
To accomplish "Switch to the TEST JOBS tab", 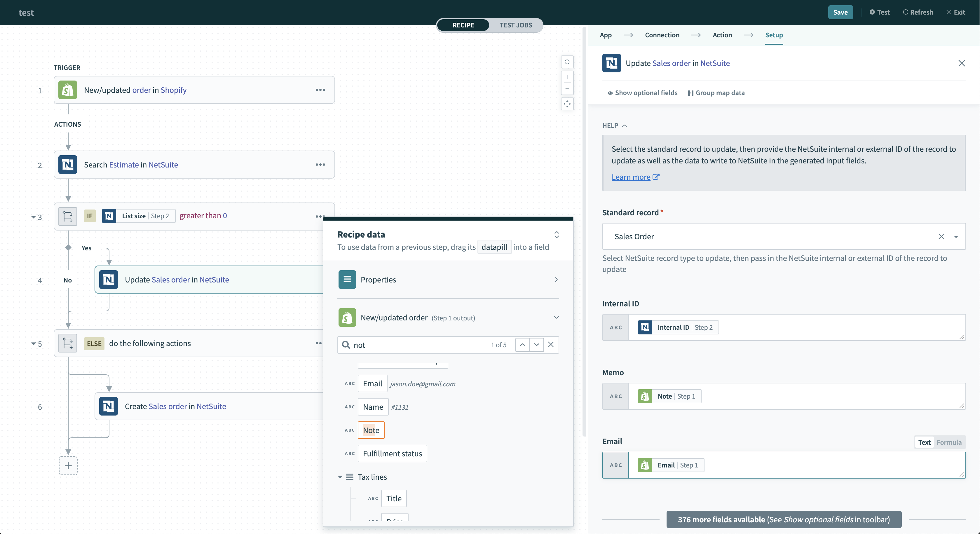I will [516, 25].
